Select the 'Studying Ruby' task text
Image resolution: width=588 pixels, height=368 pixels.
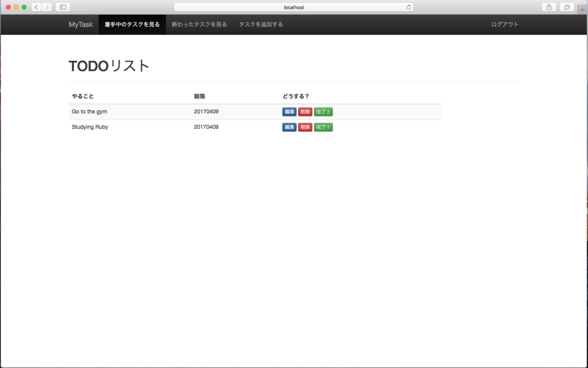coord(90,127)
